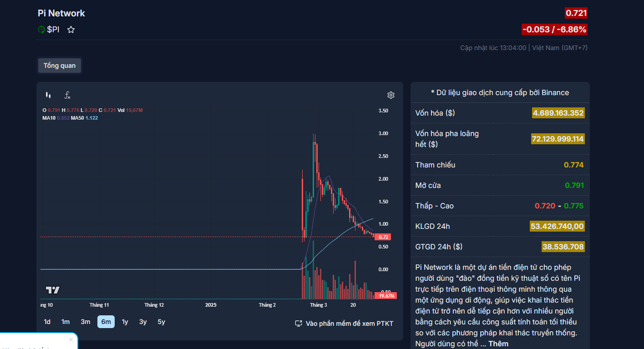Click reference price value 0.774
644x349 pixels.
(x=574, y=165)
